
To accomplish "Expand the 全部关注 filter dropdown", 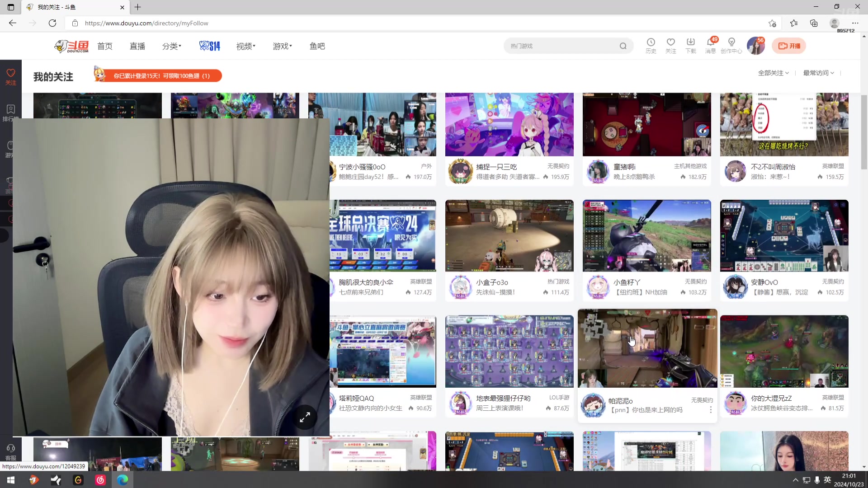I will [x=773, y=73].
